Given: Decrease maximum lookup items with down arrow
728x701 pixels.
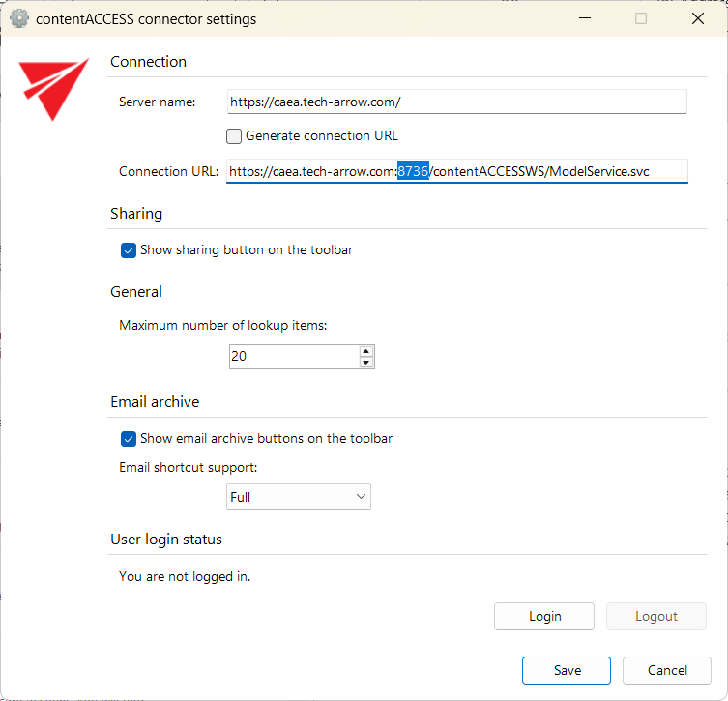Looking at the screenshot, I should [x=365, y=363].
